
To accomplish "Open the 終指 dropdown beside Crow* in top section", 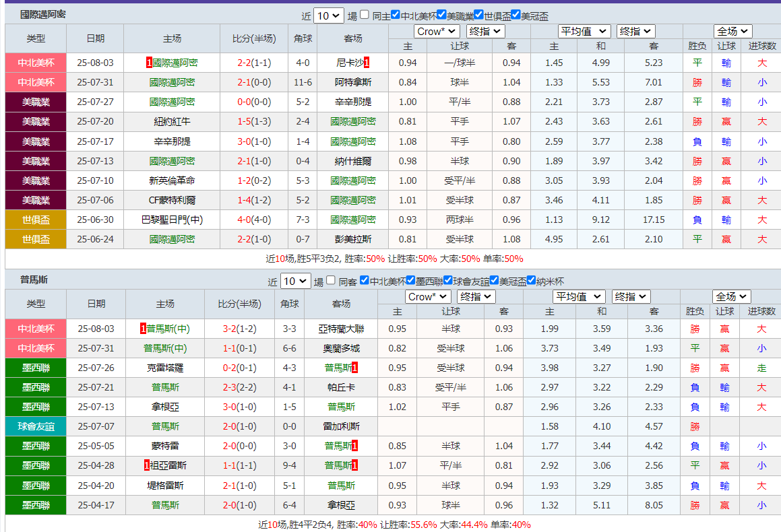I will pyautogui.click(x=485, y=31).
